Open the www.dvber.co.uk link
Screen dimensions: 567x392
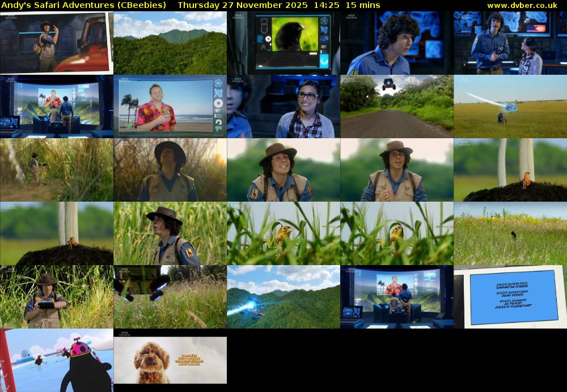[x=522, y=5]
